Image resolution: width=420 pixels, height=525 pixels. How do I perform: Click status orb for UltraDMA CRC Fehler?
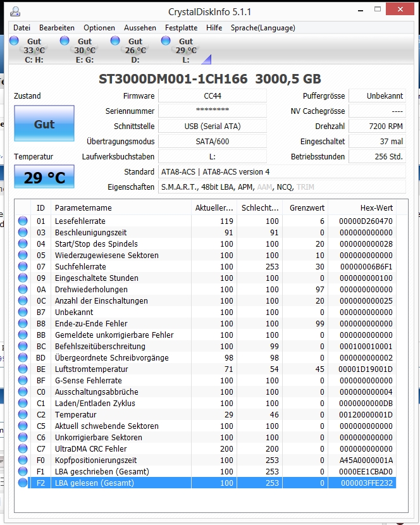pos(23,448)
